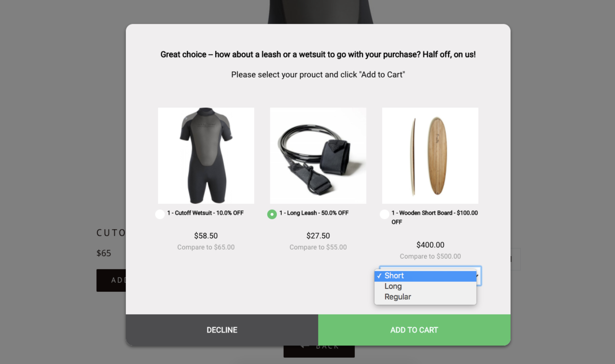
Task: Pick the Short option in dropdown
Action: pos(425,276)
